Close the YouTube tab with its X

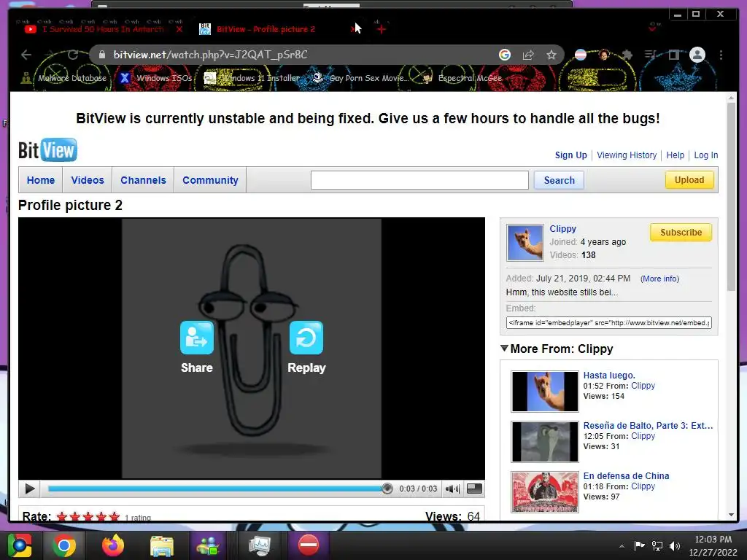tap(179, 29)
